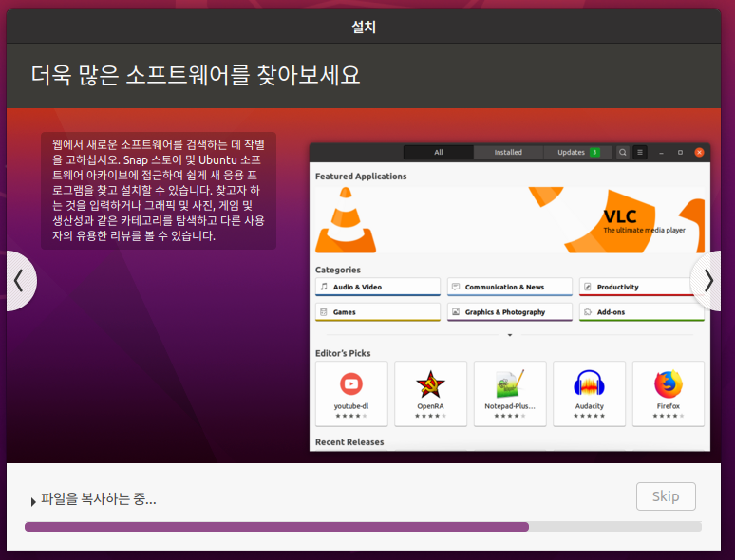This screenshot has height=560, width=735.
Task: Expand more categories arrow
Action: (x=510, y=335)
